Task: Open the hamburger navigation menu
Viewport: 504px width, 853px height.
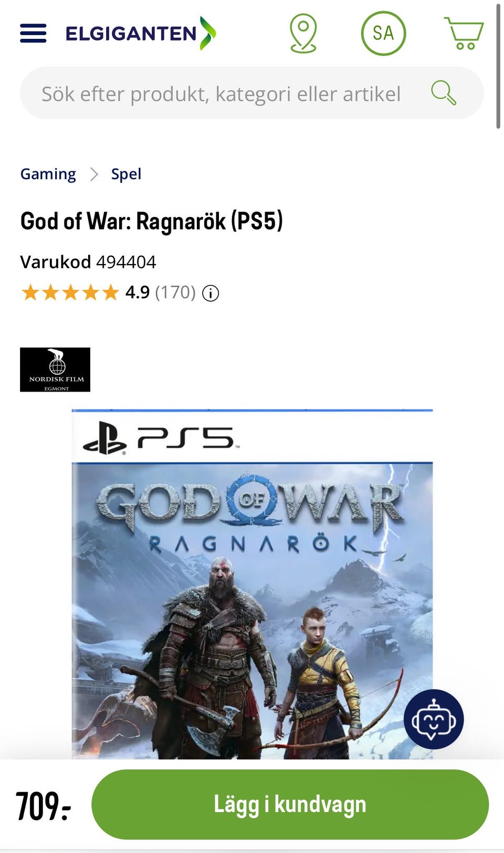Action: pos(33,33)
